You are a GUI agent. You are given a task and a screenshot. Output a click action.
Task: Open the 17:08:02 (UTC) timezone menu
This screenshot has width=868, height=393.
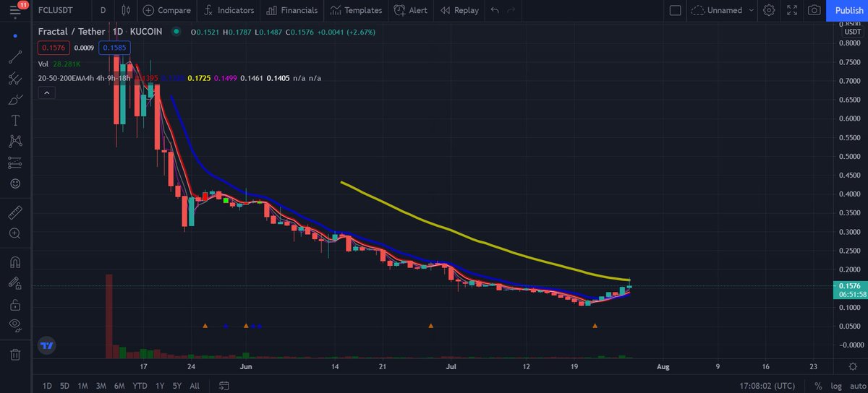coord(768,386)
